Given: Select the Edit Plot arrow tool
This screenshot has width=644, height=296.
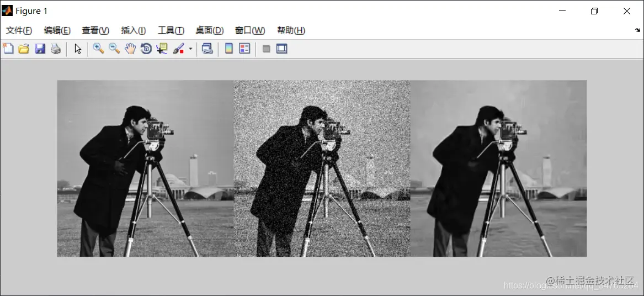Looking at the screenshot, I should pos(78,49).
